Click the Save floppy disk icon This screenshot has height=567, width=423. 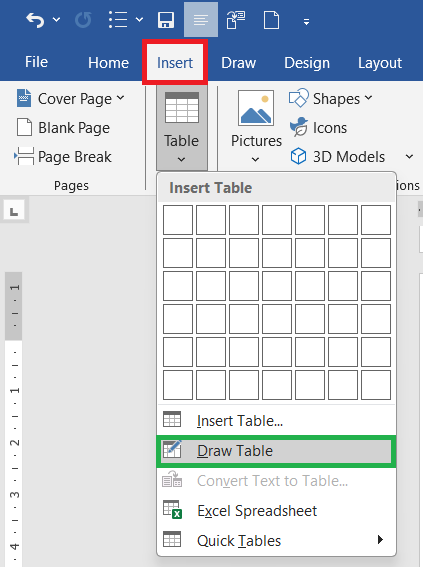point(166,20)
